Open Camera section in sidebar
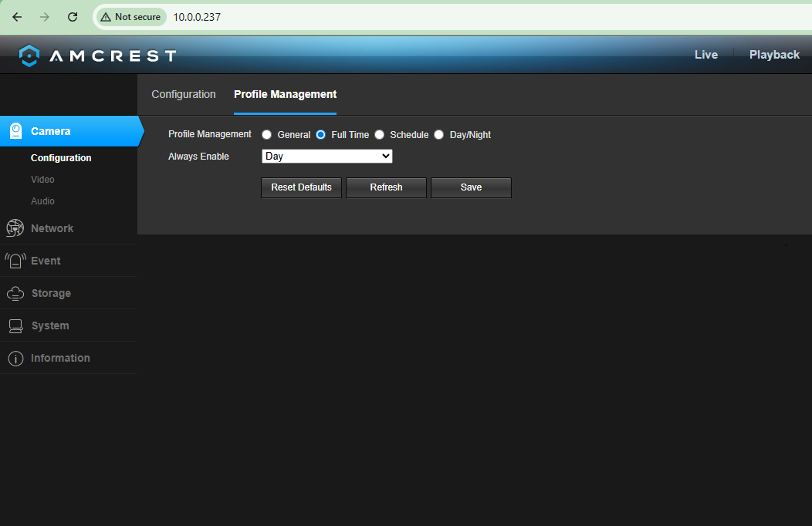This screenshot has height=526, width=812. pyautogui.click(x=69, y=131)
